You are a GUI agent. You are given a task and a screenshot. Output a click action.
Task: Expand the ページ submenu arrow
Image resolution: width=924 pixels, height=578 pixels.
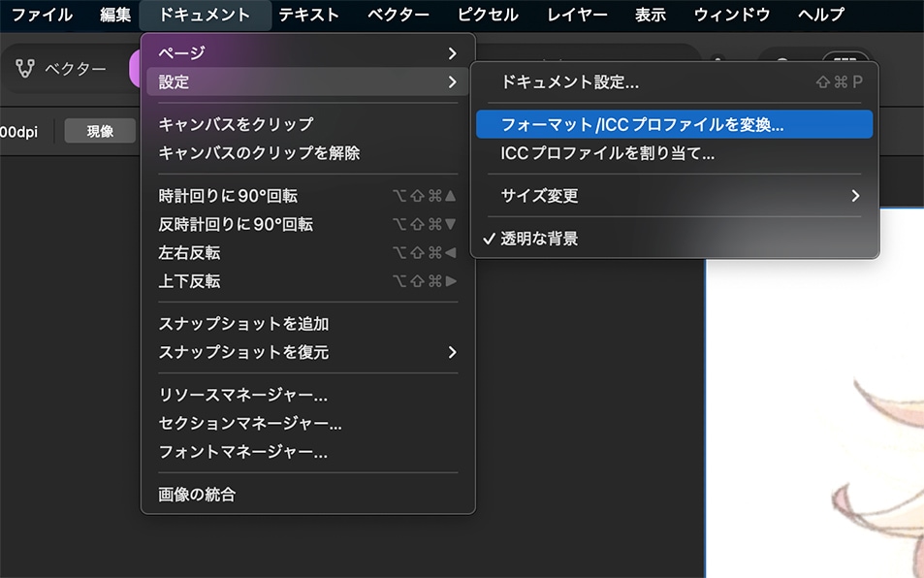452,52
